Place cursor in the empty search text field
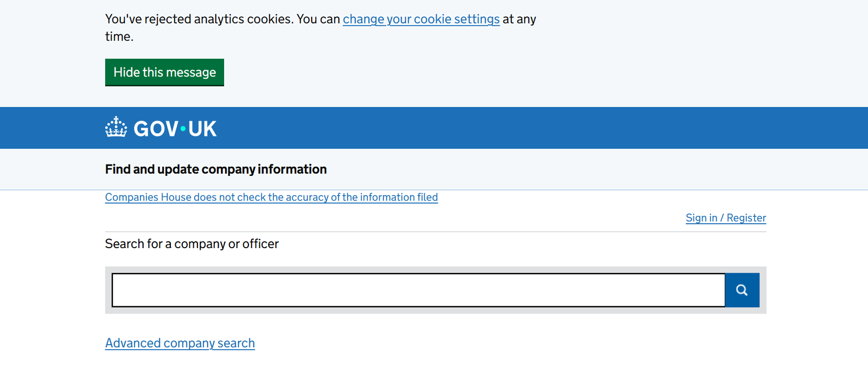Viewport: 868px width, 373px height. pyautogui.click(x=418, y=290)
